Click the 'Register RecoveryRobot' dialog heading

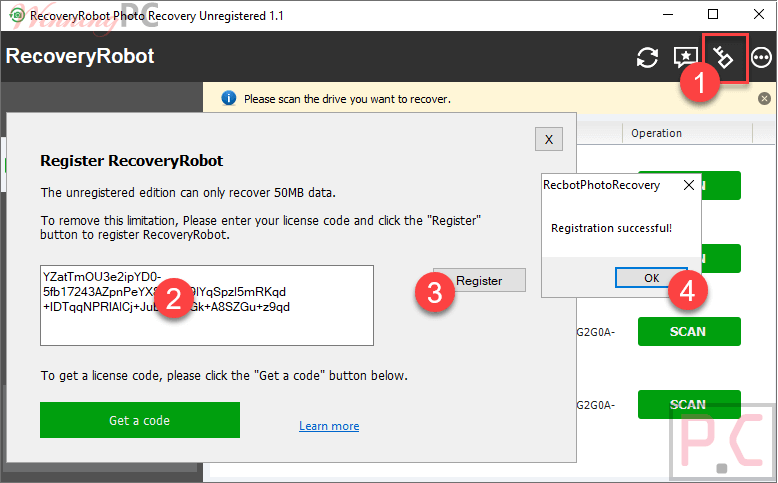click(131, 161)
